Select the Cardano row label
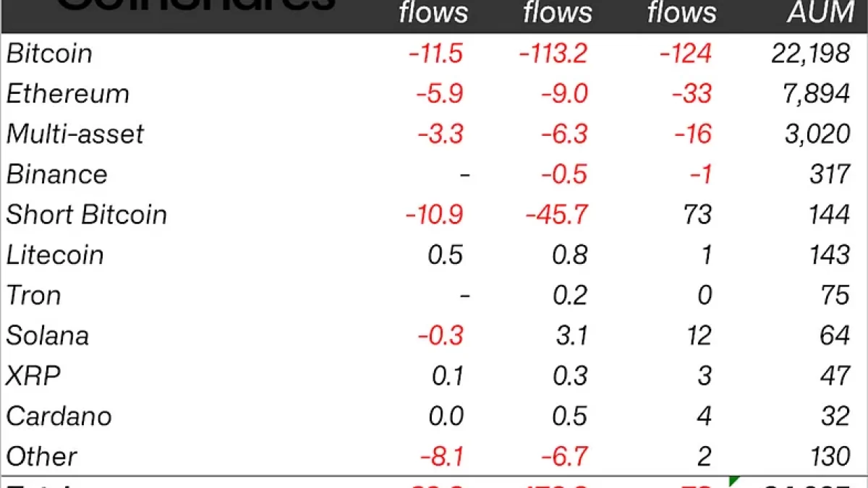This screenshot has height=488, width=868. pos(59,417)
